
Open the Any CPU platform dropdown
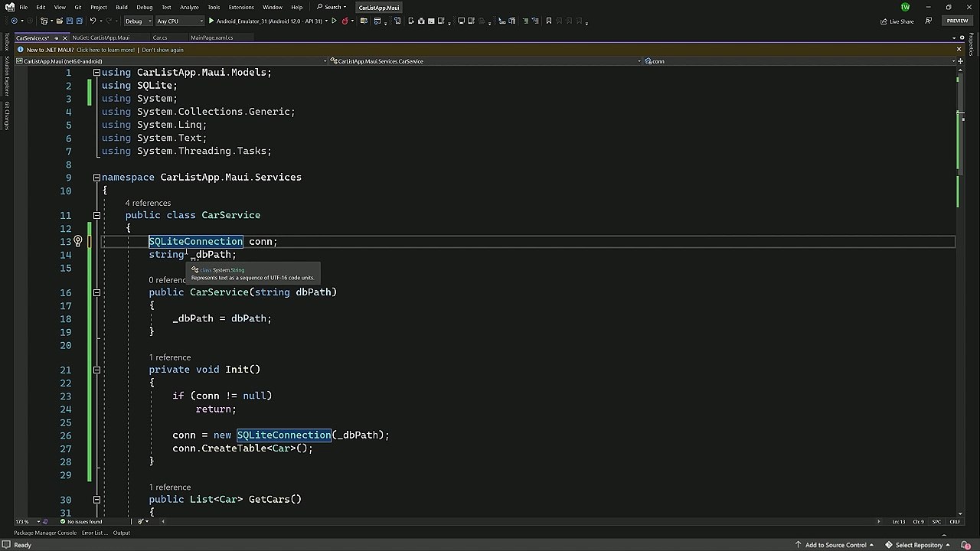180,21
